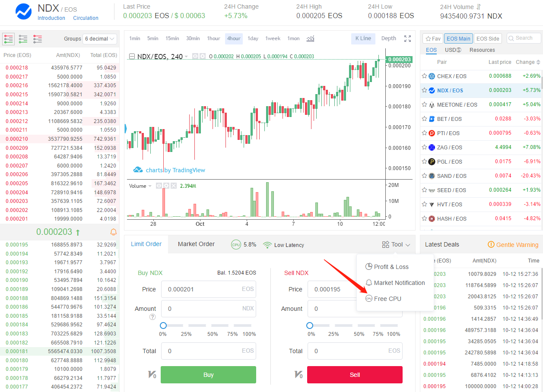Hide the chart series eye icon

(195, 56)
